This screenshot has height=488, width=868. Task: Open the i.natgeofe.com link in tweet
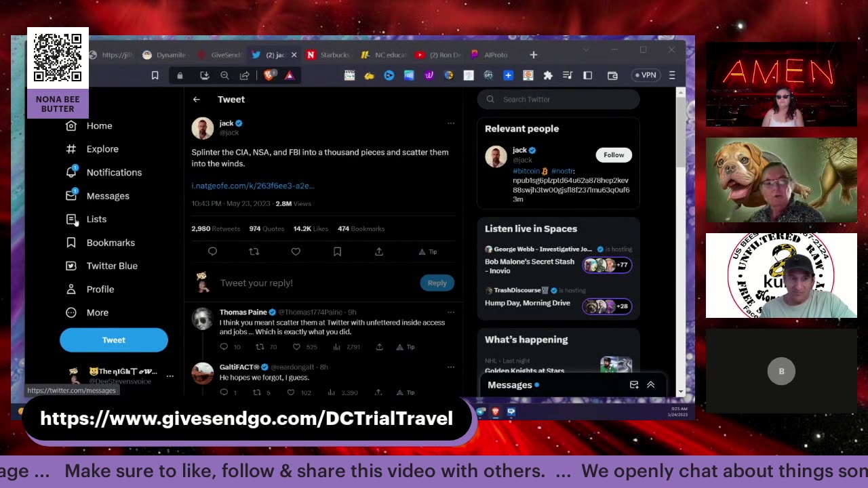coord(253,186)
